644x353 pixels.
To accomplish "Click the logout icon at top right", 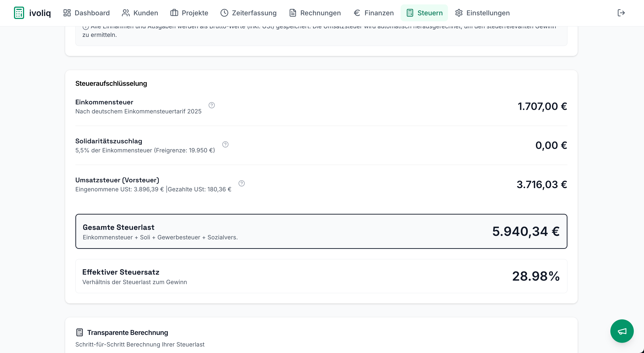I will click(x=621, y=13).
